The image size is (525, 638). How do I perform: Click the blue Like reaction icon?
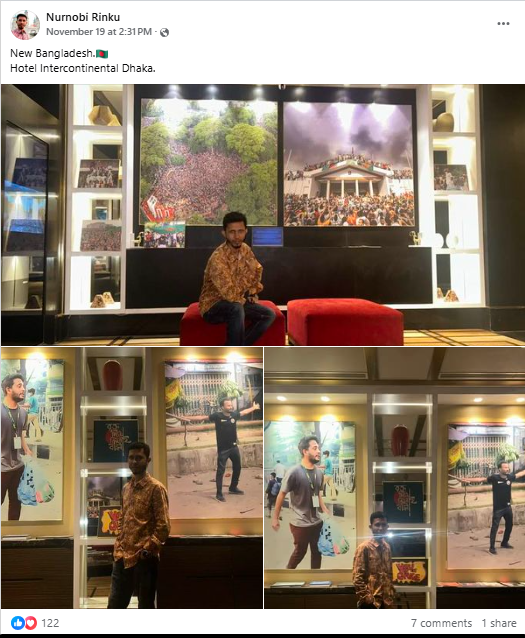coord(18,623)
